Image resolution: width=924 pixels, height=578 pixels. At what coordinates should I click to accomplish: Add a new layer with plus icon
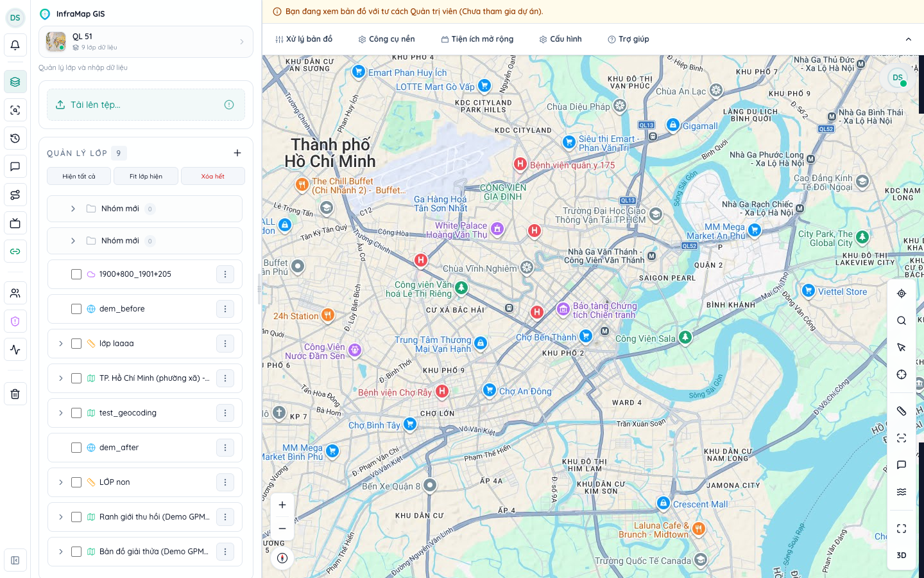237,153
